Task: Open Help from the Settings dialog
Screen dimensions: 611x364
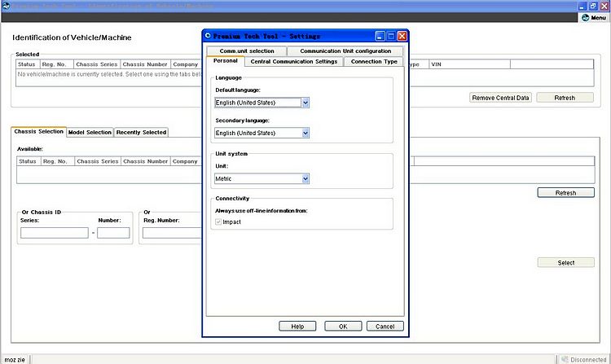Action: point(297,327)
